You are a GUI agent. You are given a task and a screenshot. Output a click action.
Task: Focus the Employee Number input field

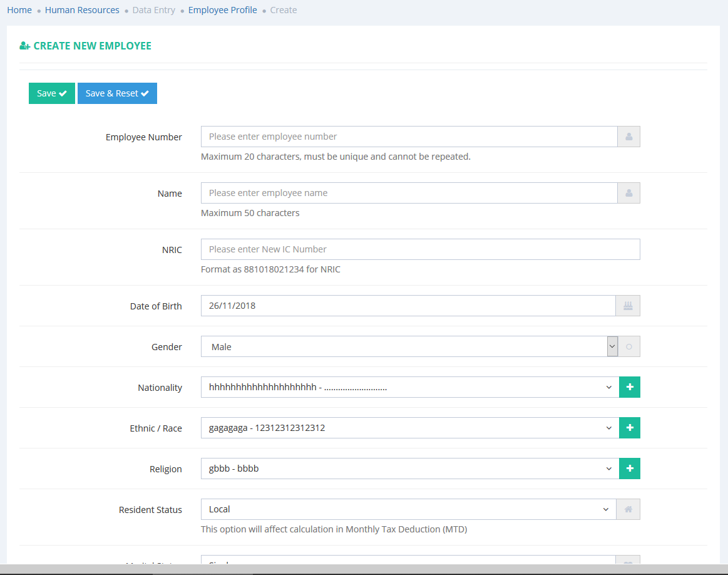[409, 137]
